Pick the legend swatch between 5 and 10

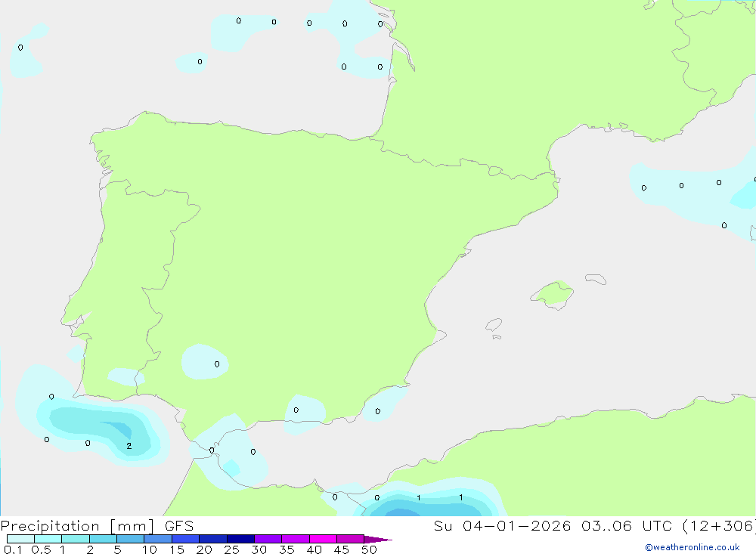[x=131, y=539]
